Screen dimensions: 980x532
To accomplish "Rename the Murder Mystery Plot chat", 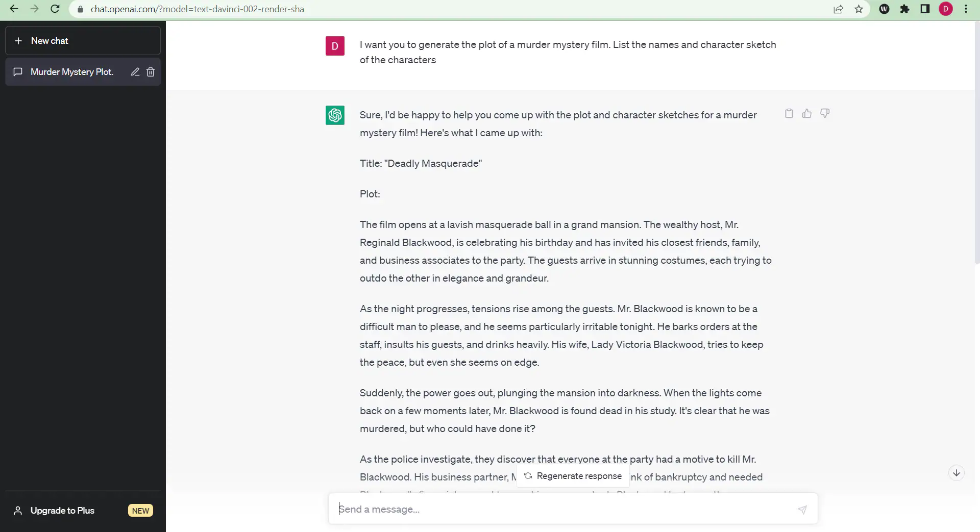I will [x=135, y=72].
